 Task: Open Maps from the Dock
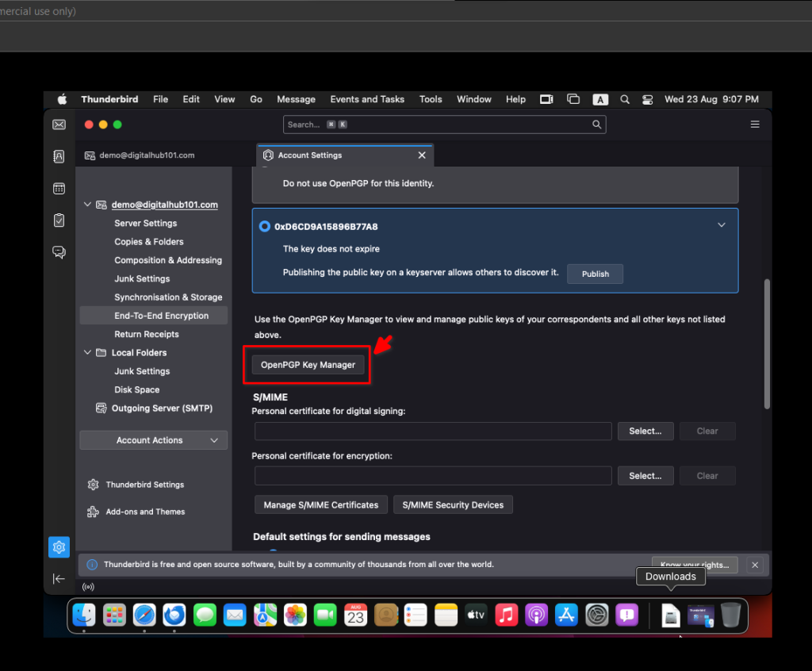[265, 615]
